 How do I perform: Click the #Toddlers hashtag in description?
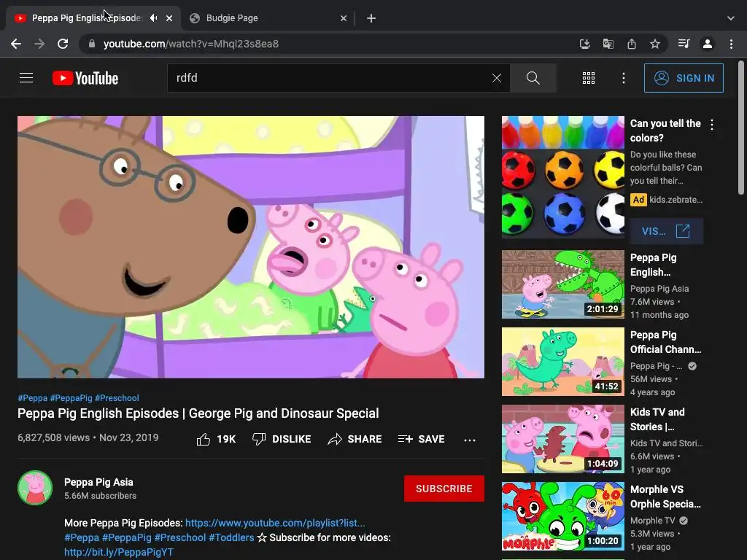point(231,537)
